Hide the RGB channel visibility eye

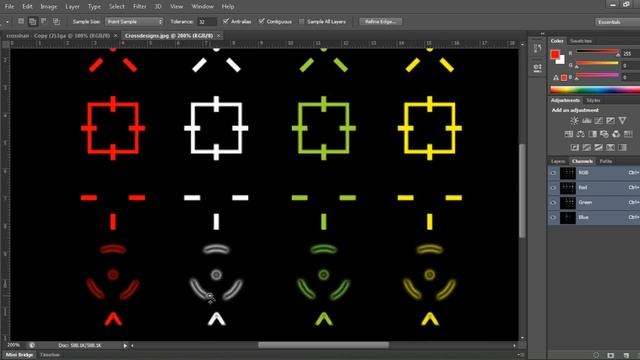pyautogui.click(x=553, y=173)
